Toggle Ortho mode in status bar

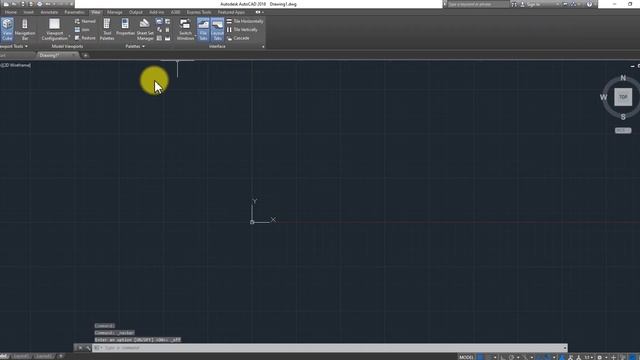[x=503, y=357]
